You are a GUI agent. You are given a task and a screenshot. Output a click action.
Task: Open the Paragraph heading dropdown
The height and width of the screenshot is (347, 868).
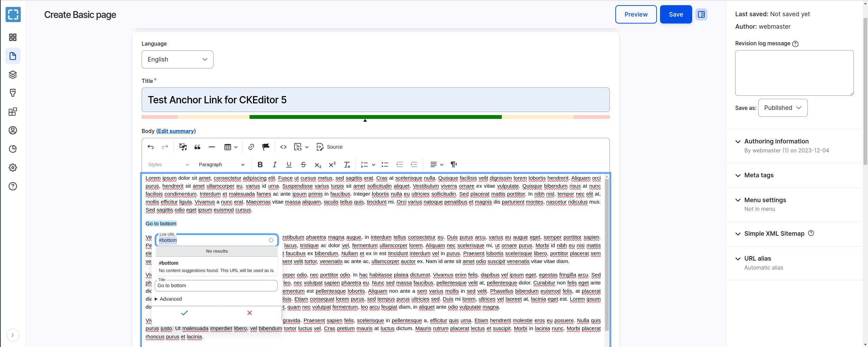[221, 165]
